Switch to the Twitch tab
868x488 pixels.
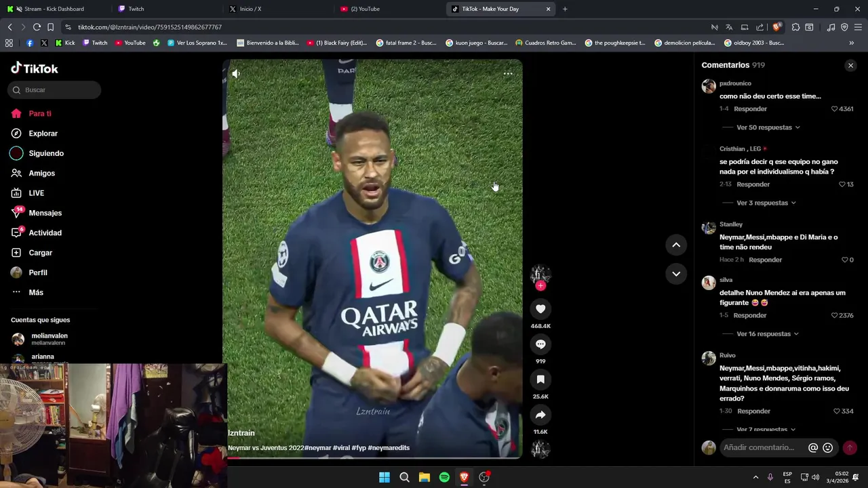(167, 9)
